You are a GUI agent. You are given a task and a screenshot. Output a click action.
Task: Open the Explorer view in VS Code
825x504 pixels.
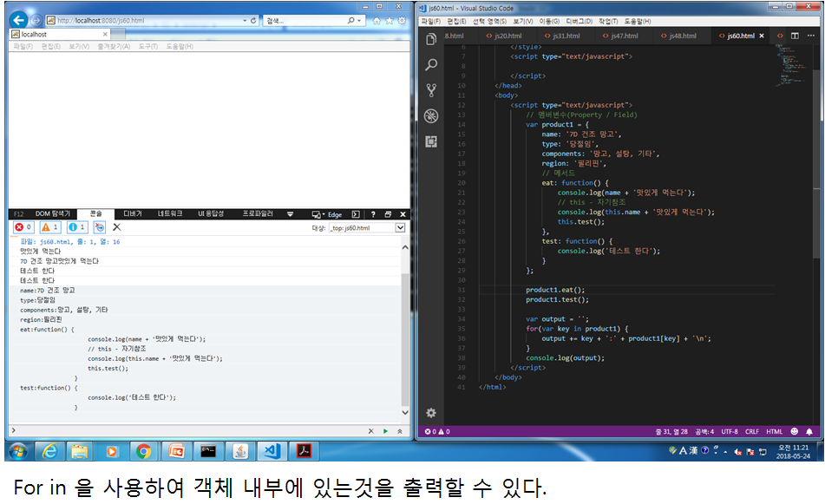coord(431,39)
